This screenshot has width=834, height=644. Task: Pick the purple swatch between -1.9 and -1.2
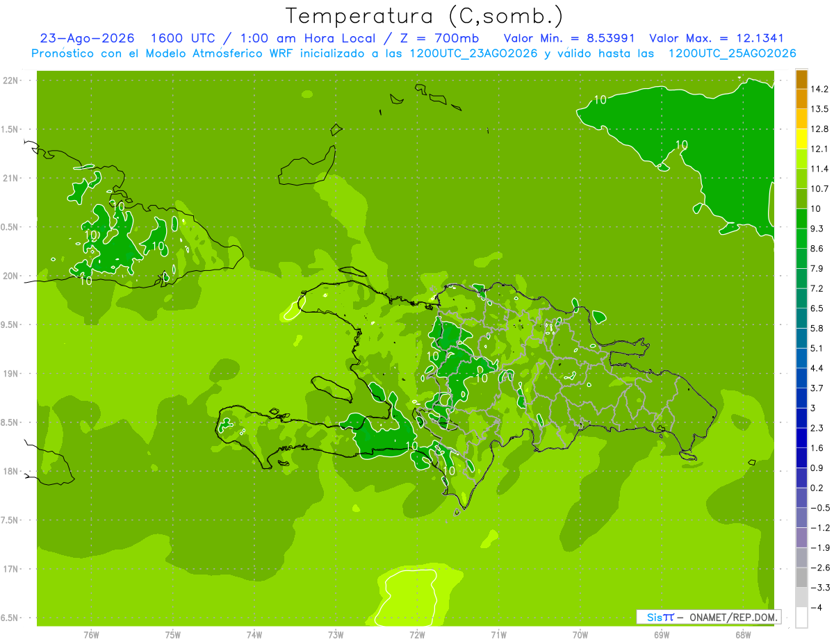point(801,538)
